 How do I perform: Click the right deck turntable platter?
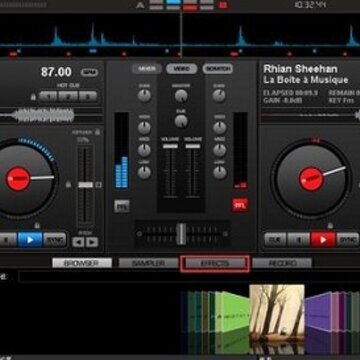[311, 179]
